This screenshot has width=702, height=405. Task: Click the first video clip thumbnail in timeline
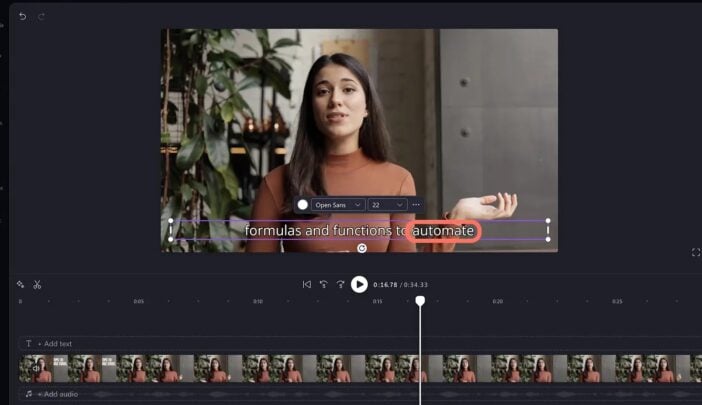(43, 369)
